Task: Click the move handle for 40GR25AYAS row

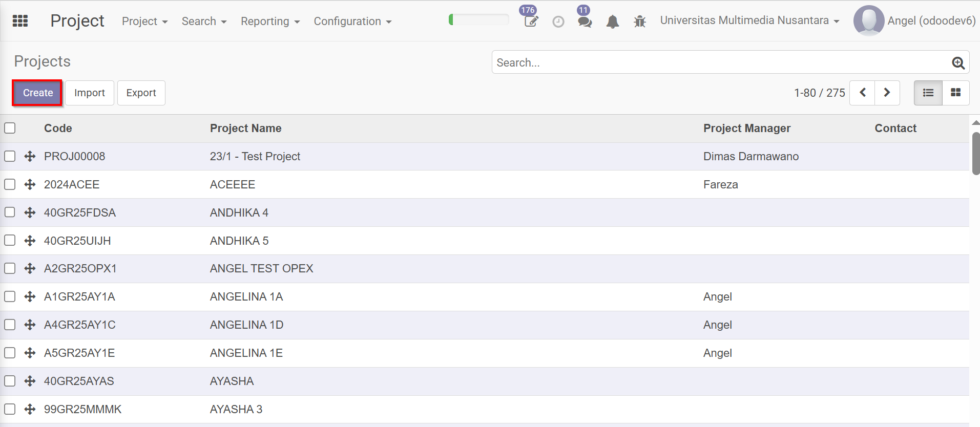Action: click(30, 381)
